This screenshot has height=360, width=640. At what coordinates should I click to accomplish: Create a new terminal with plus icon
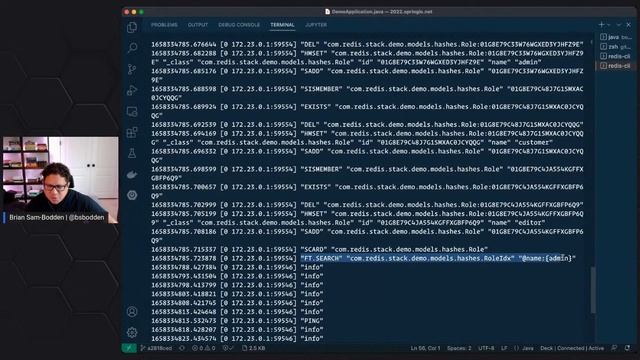tap(601, 25)
